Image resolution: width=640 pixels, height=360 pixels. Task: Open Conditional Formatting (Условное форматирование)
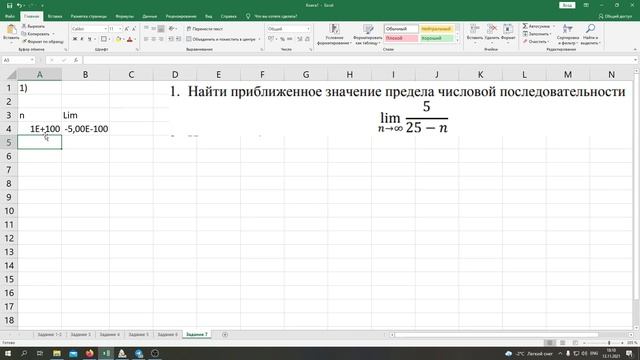coord(334,34)
